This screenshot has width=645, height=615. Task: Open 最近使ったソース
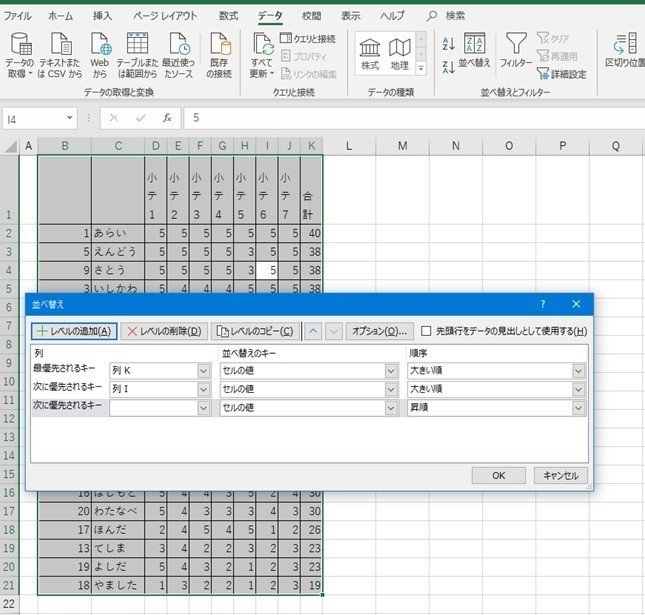click(179, 56)
